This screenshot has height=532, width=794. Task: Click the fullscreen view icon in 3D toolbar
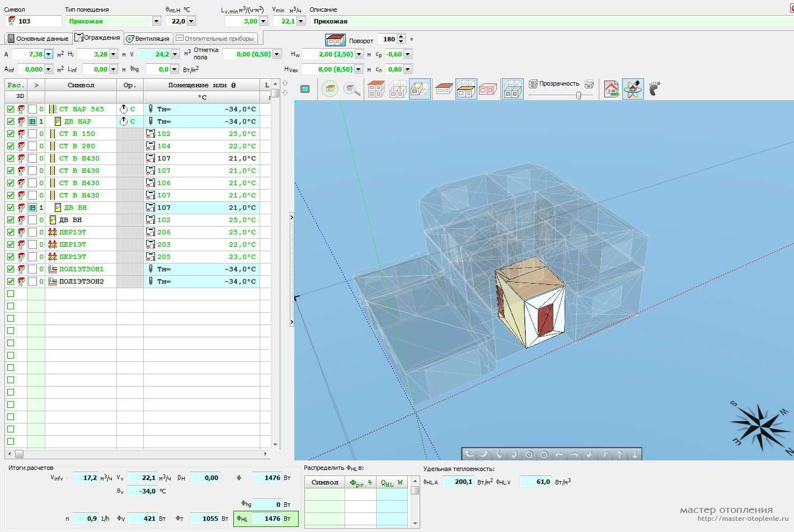coord(305,89)
